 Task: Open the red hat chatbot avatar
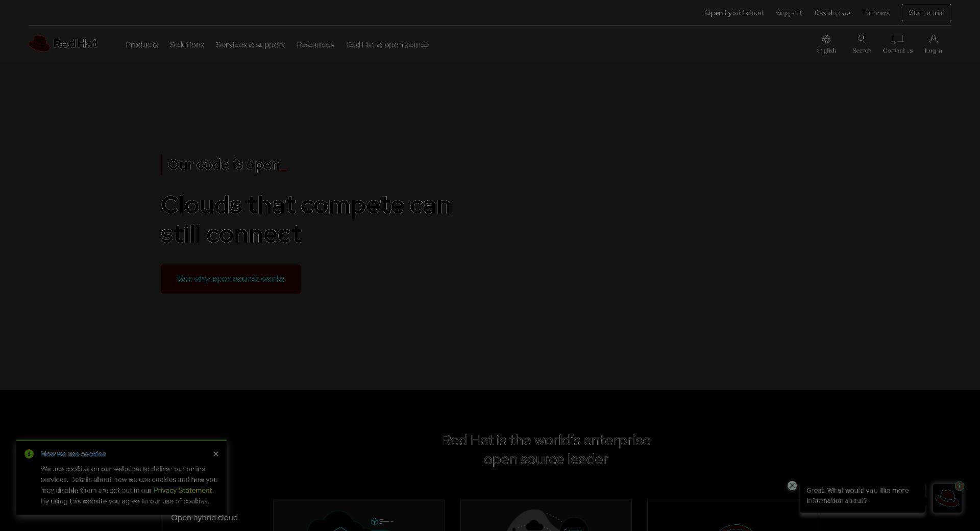[947, 498]
